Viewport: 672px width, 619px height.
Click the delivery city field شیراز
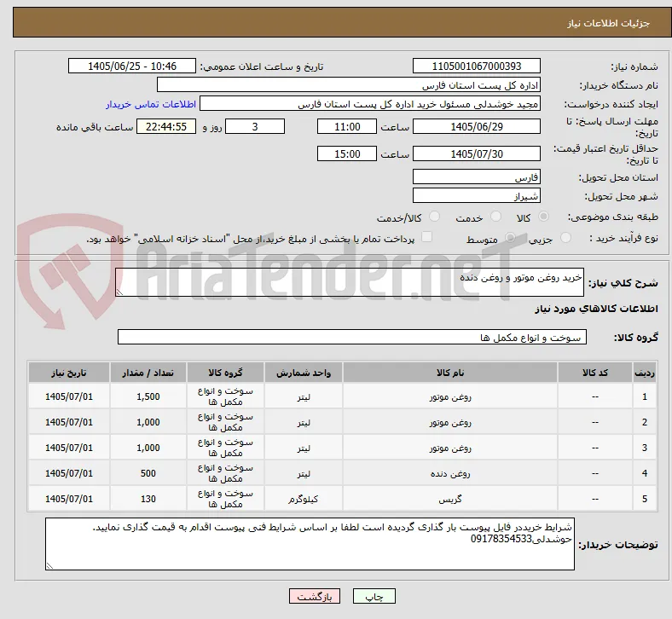477,196
